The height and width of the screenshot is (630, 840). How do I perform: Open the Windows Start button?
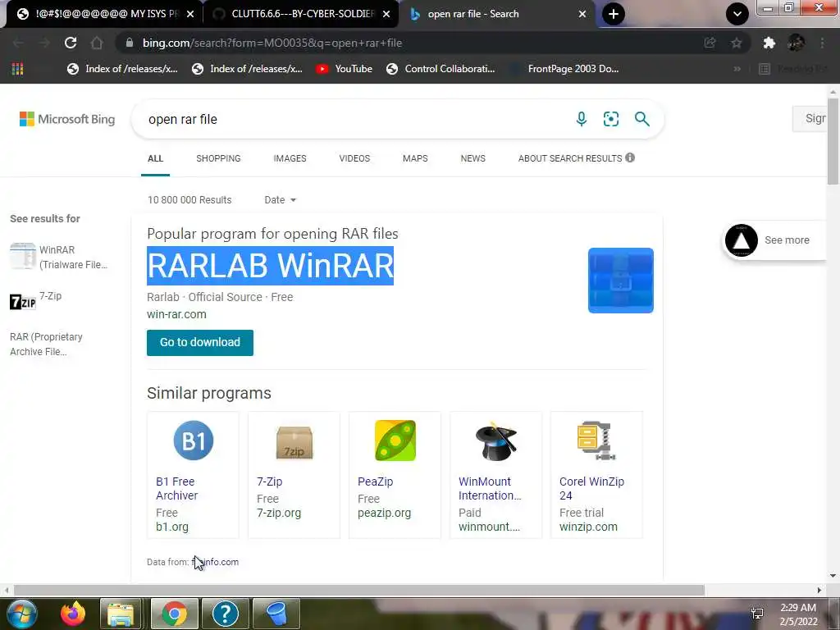[x=22, y=614]
